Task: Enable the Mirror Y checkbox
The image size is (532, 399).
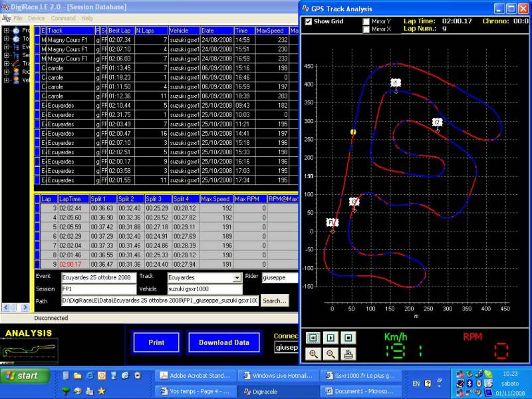Action: click(366, 21)
